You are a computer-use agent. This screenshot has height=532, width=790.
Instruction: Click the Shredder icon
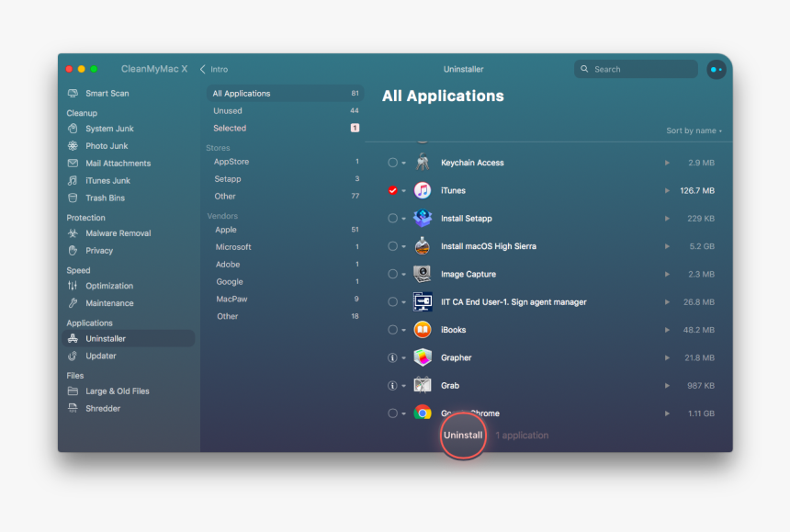coord(73,408)
